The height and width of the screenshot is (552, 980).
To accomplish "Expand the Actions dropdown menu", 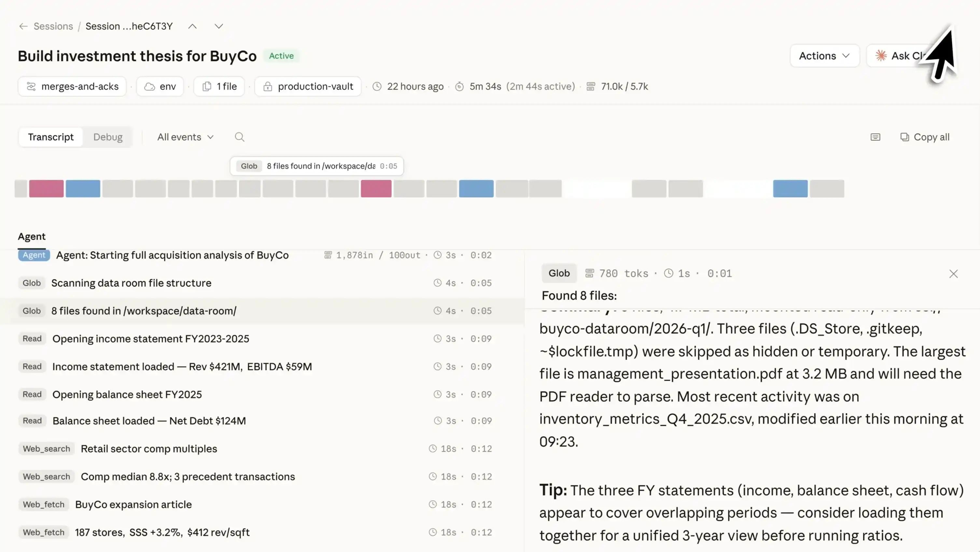I will [x=824, y=56].
